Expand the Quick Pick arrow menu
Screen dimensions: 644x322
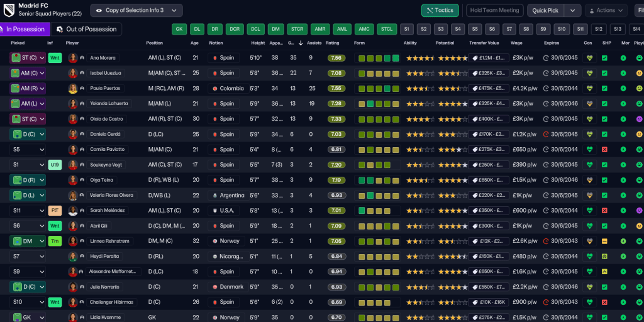coord(572,11)
